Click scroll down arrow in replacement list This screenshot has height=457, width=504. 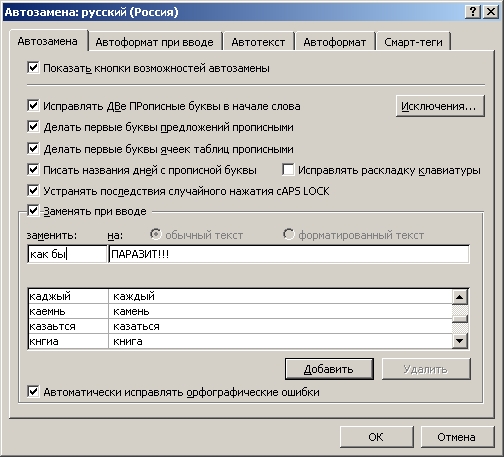coord(460,341)
